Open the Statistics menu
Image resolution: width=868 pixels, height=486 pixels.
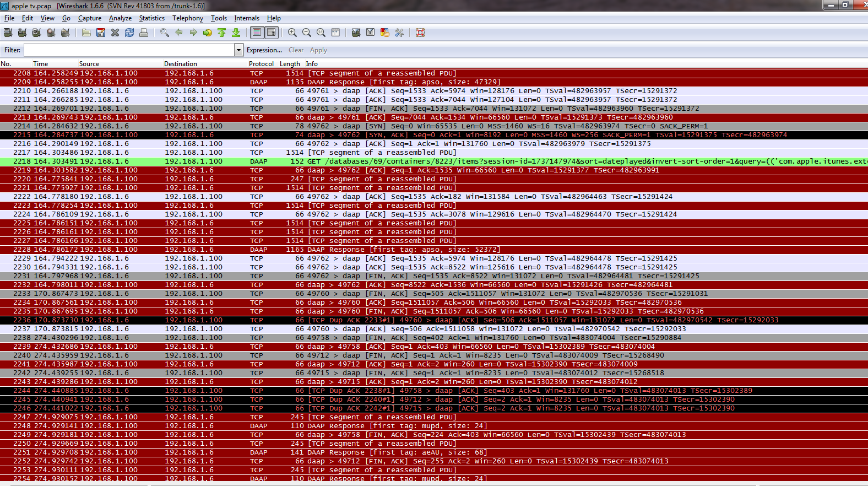(152, 18)
